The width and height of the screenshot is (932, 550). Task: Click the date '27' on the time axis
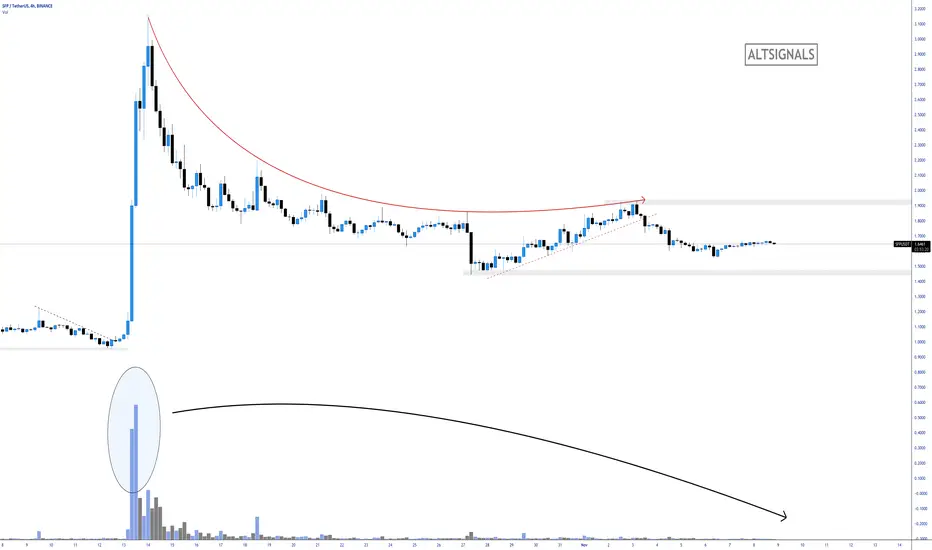click(463, 545)
